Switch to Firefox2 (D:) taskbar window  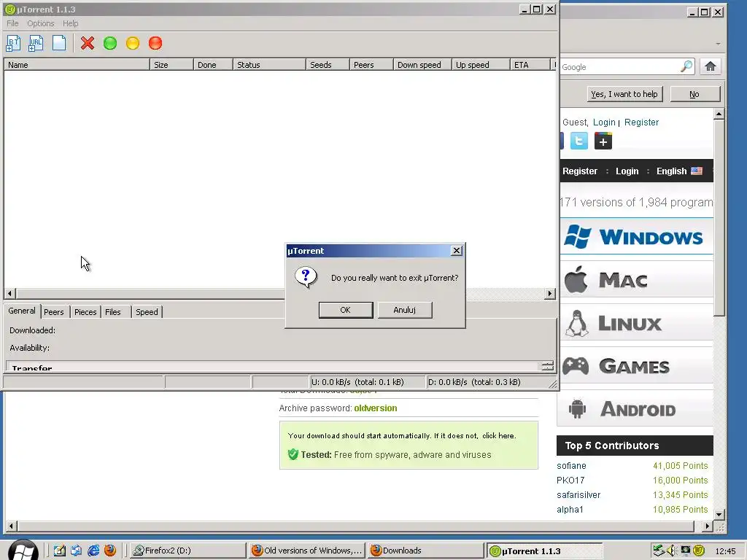pos(187,551)
